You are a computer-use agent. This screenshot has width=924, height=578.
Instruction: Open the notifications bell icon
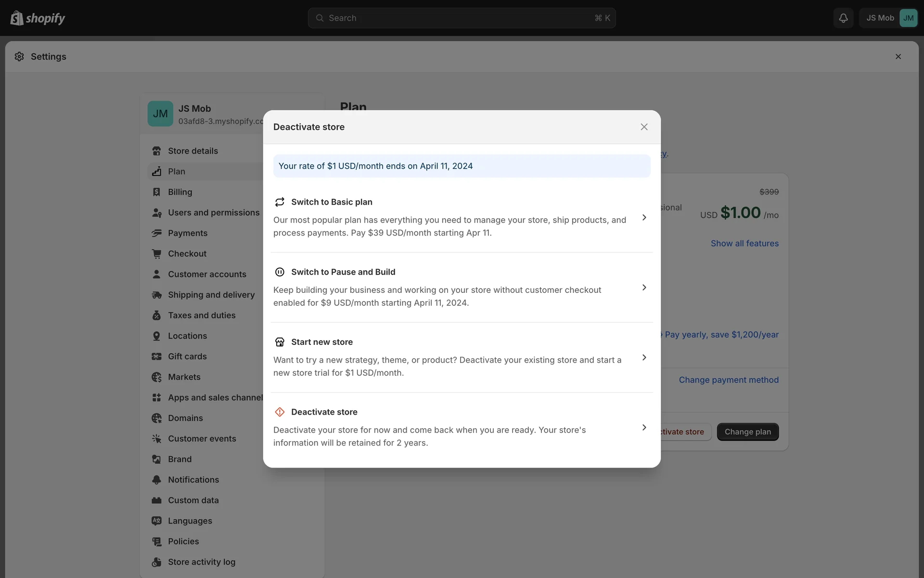tap(843, 18)
